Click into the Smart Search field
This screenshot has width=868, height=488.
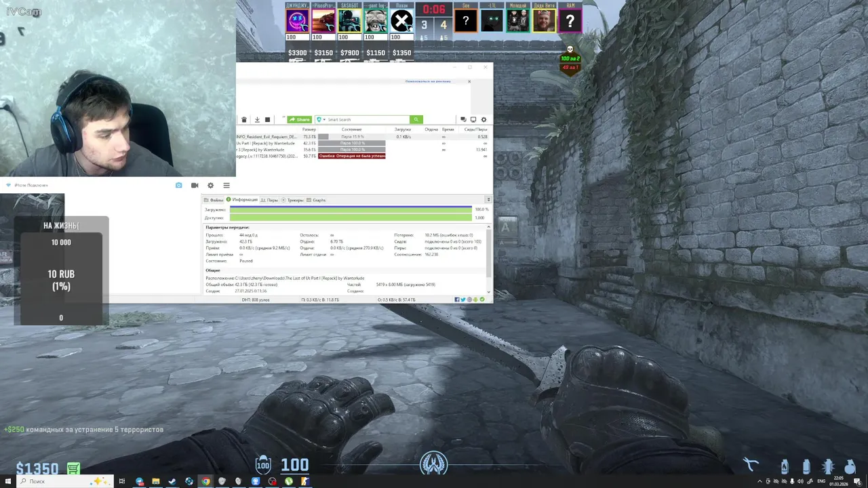click(x=368, y=119)
